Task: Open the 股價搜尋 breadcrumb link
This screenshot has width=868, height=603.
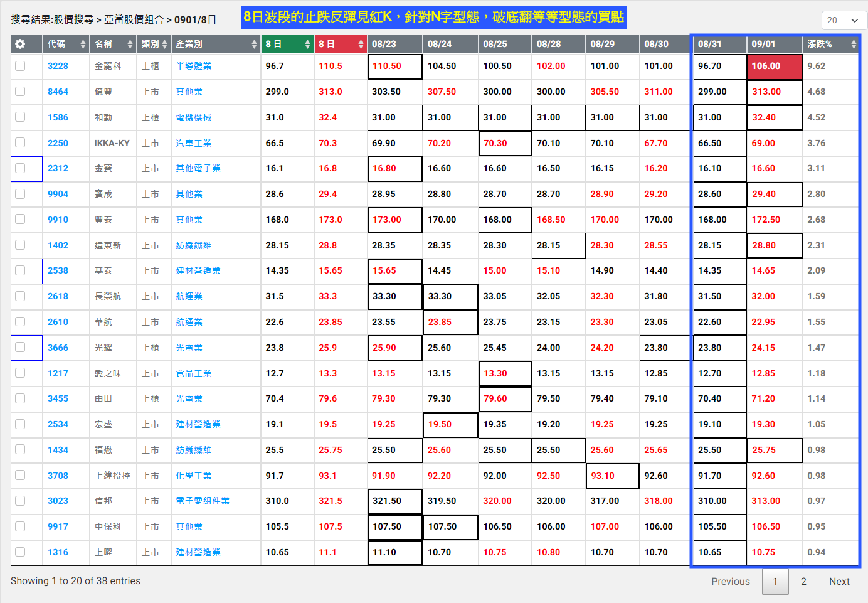Action: tap(73, 19)
